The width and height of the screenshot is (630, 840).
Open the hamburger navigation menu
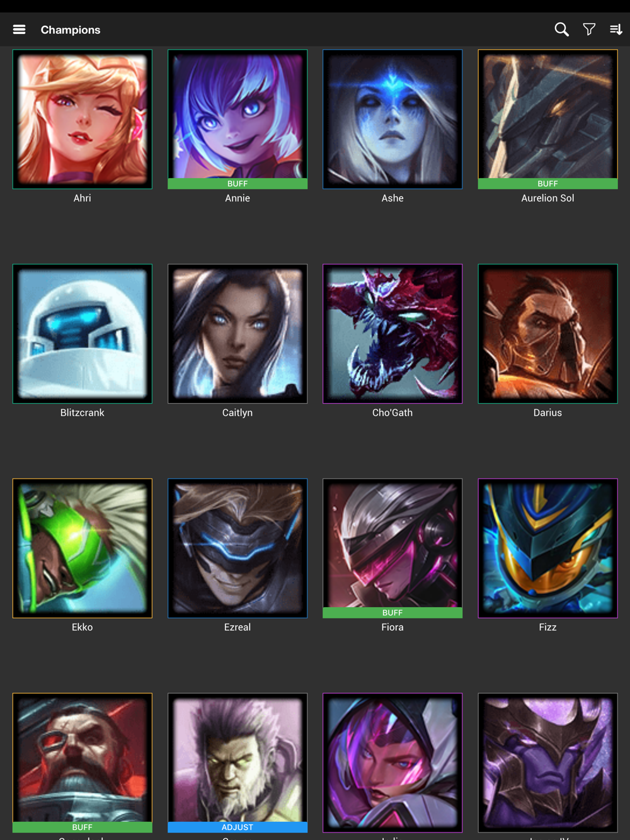(20, 30)
